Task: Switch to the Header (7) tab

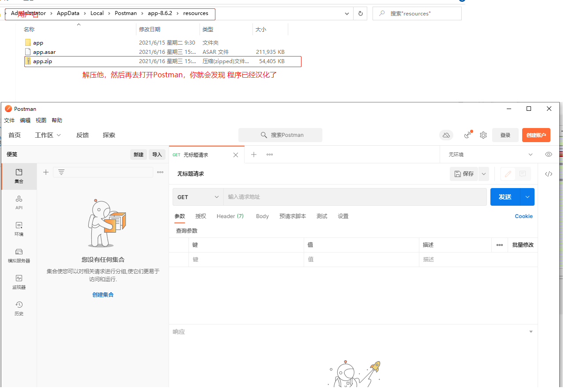Action: coord(230,216)
